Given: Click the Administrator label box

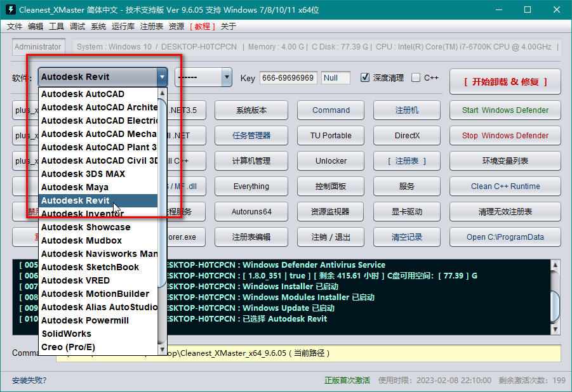Looking at the screenshot, I should (38, 47).
